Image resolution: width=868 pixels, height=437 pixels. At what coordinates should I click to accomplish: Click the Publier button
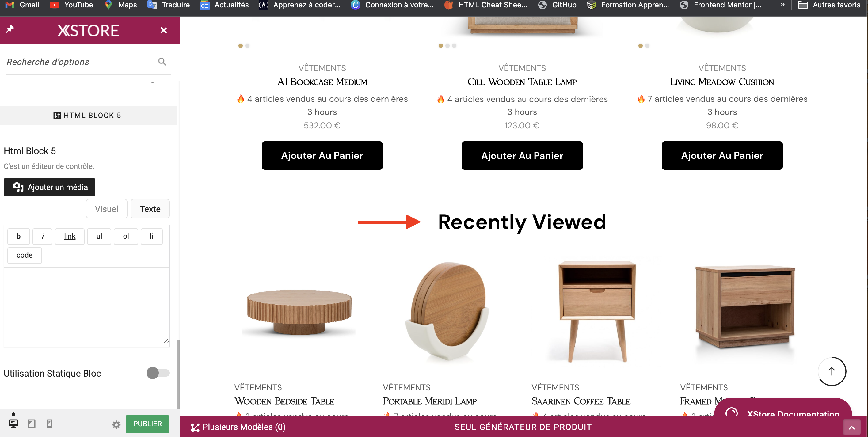coord(147,424)
